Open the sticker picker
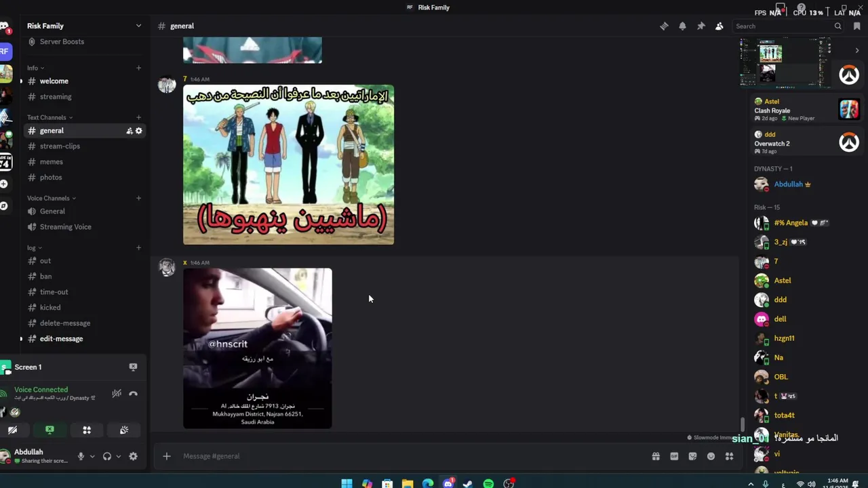 (692, 456)
